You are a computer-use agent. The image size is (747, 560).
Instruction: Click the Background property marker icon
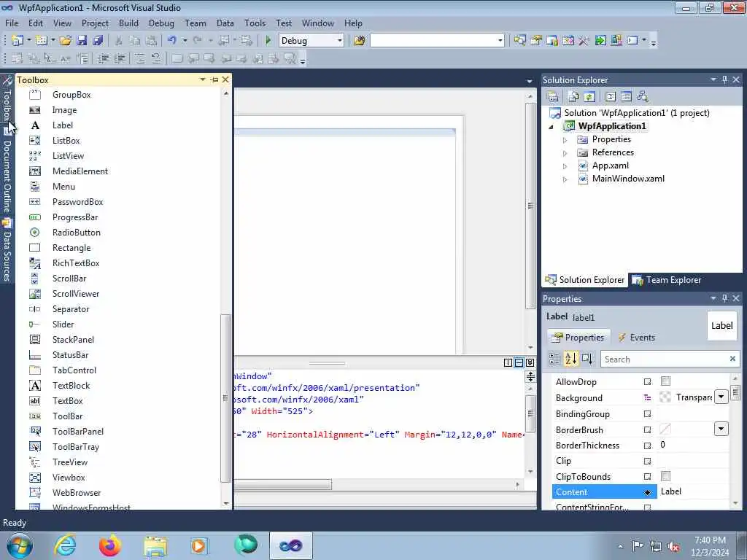[x=648, y=397]
